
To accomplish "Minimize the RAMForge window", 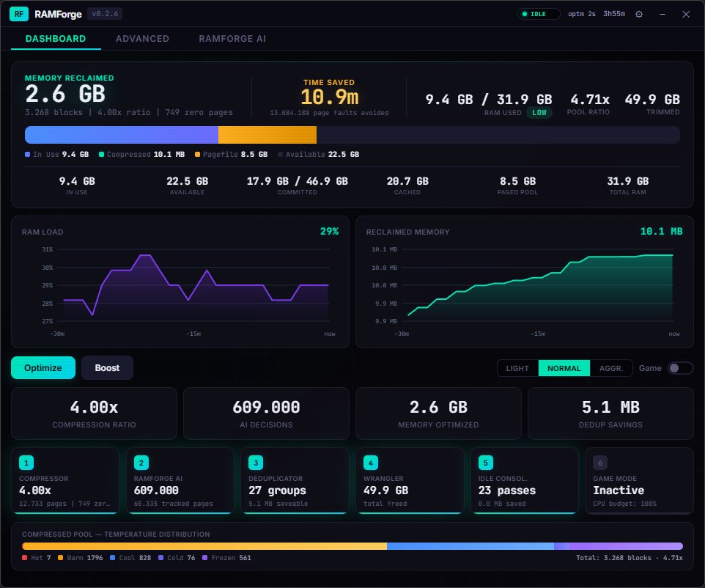I will (x=662, y=14).
